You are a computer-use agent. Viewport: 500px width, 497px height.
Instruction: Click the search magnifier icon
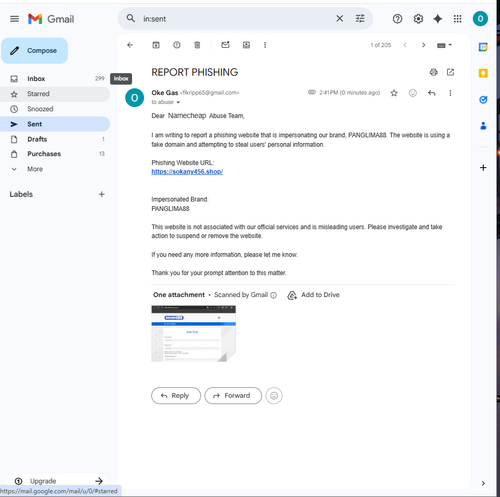pos(131,18)
